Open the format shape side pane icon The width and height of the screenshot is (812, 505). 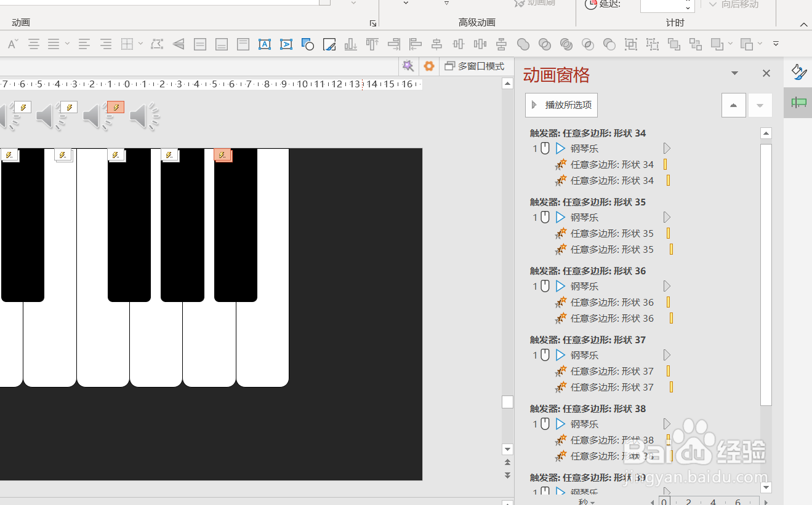798,73
